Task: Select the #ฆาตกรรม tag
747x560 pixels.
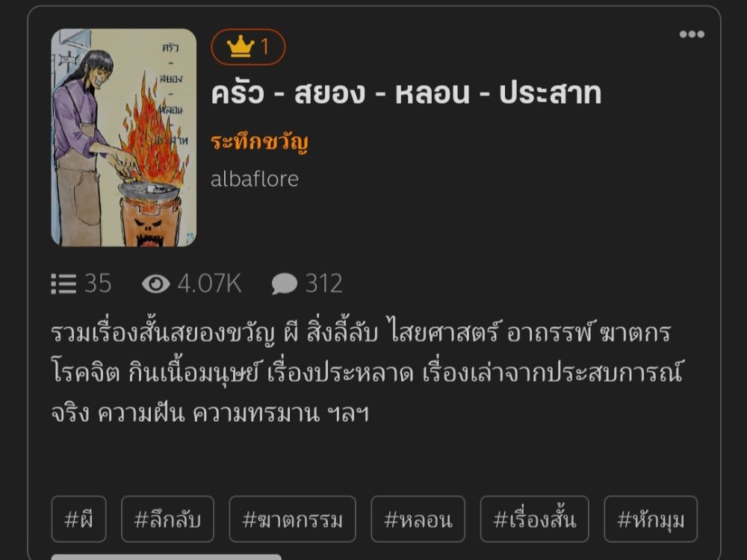Action: point(293,519)
